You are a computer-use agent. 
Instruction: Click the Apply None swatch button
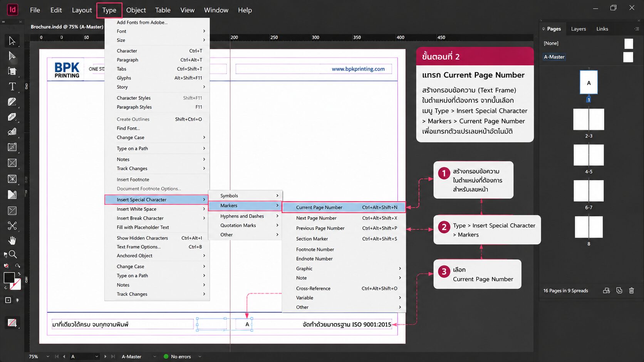point(12,323)
